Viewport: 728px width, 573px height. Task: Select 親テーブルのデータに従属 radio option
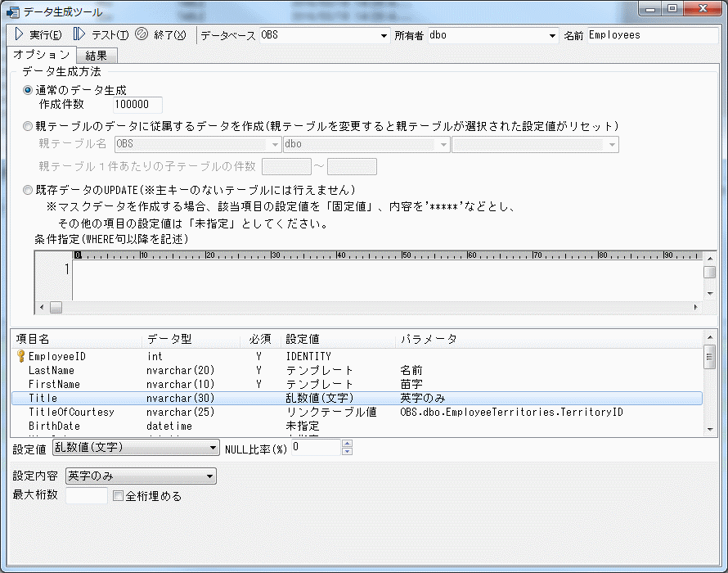click(x=29, y=126)
